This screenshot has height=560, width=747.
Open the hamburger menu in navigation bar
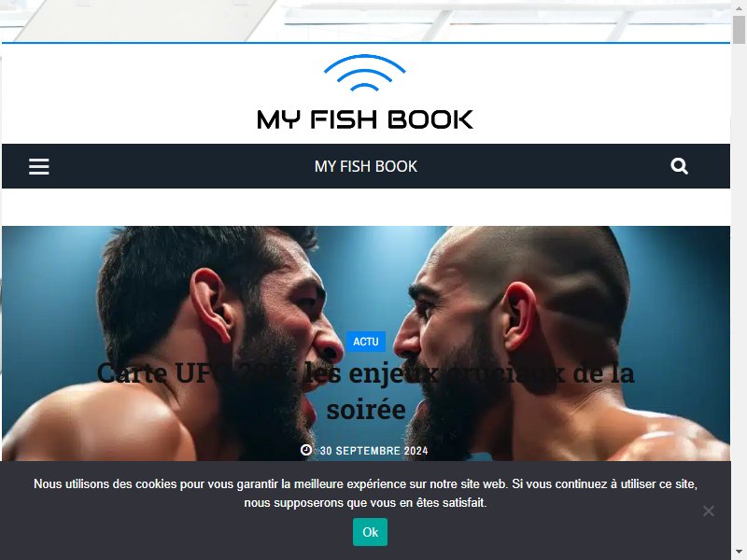38,166
